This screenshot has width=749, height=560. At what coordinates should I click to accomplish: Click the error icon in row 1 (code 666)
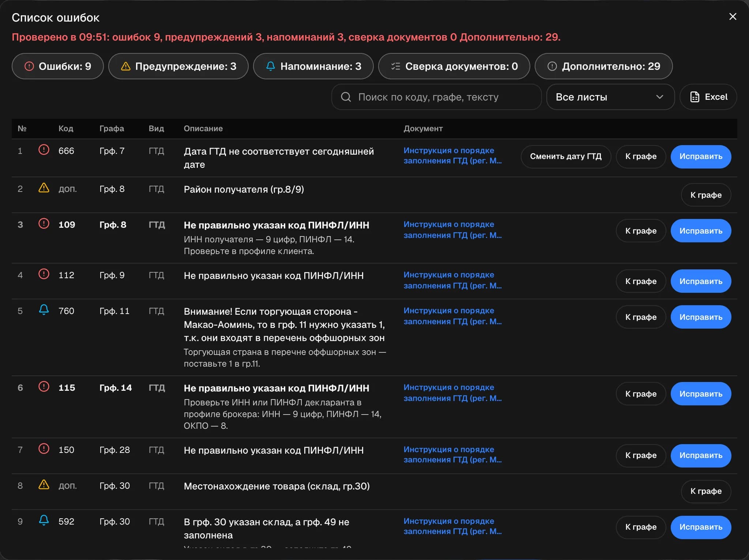click(x=44, y=150)
